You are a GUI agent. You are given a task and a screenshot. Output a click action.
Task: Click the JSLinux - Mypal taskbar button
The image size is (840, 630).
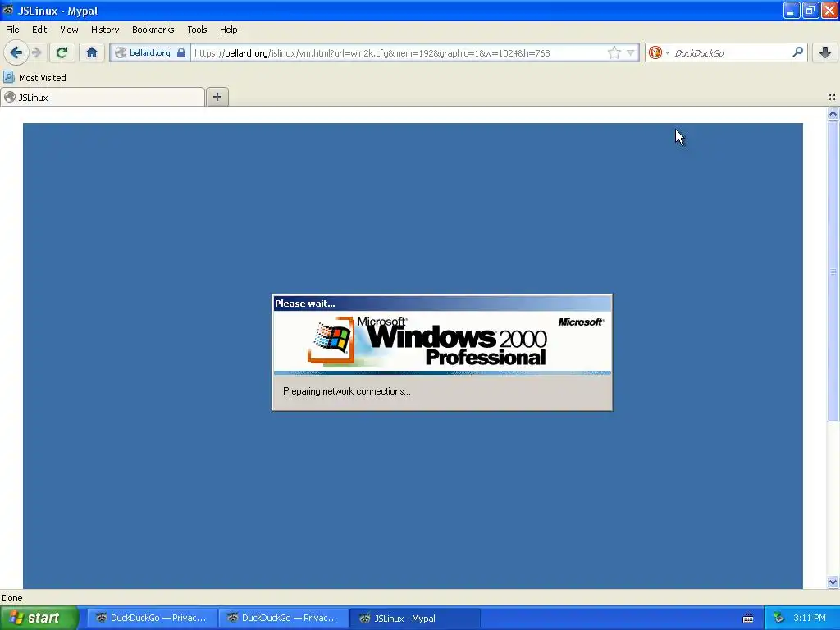click(x=415, y=618)
